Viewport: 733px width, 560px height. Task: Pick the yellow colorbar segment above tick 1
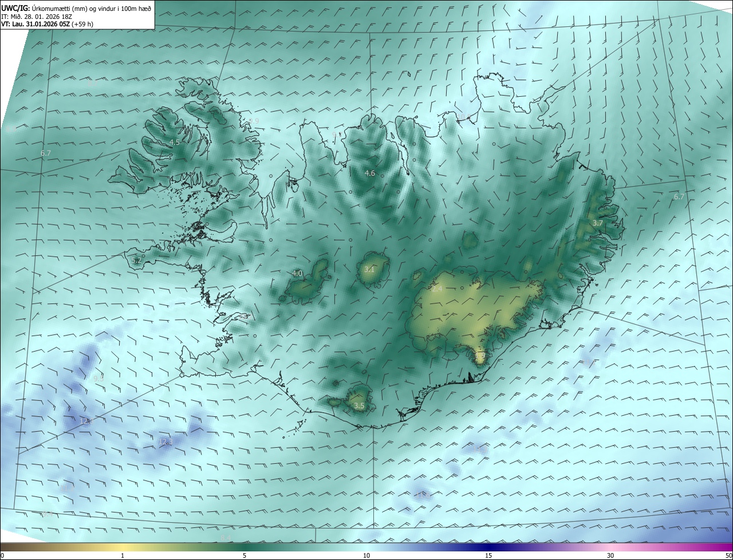[123, 547]
